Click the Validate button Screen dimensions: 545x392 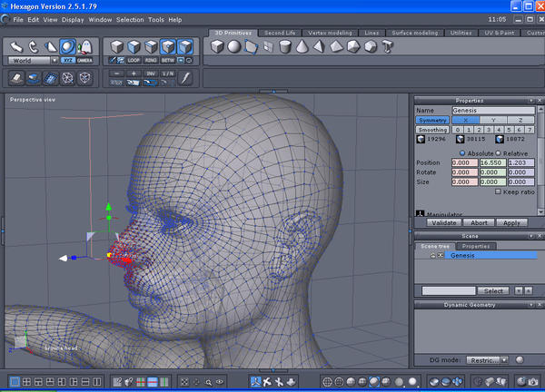click(443, 221)
